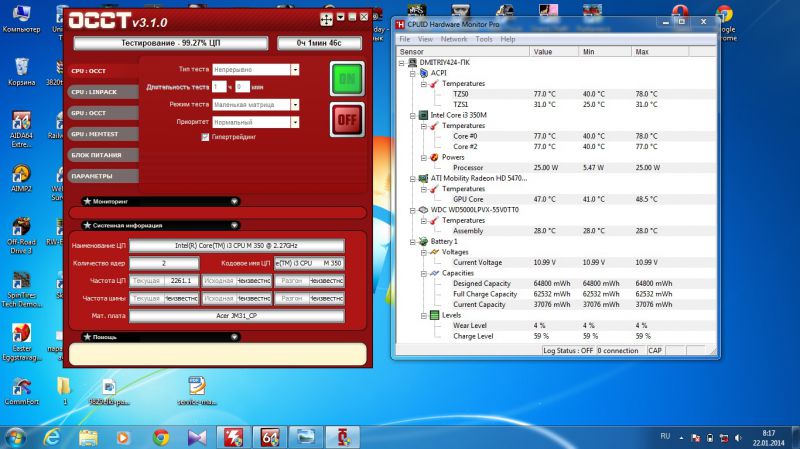
Task: Collapse the DMITRIY424-ПК root node
Action: coord(402,63)
